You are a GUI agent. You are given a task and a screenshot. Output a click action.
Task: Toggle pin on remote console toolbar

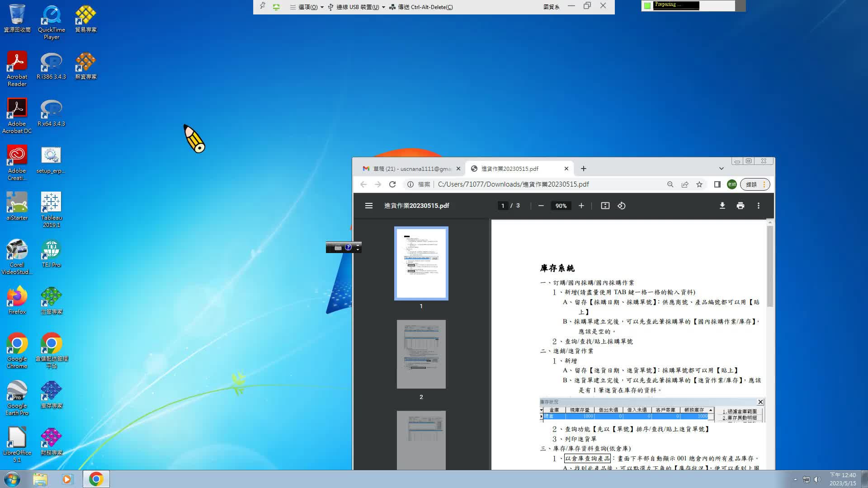(262, 6)
